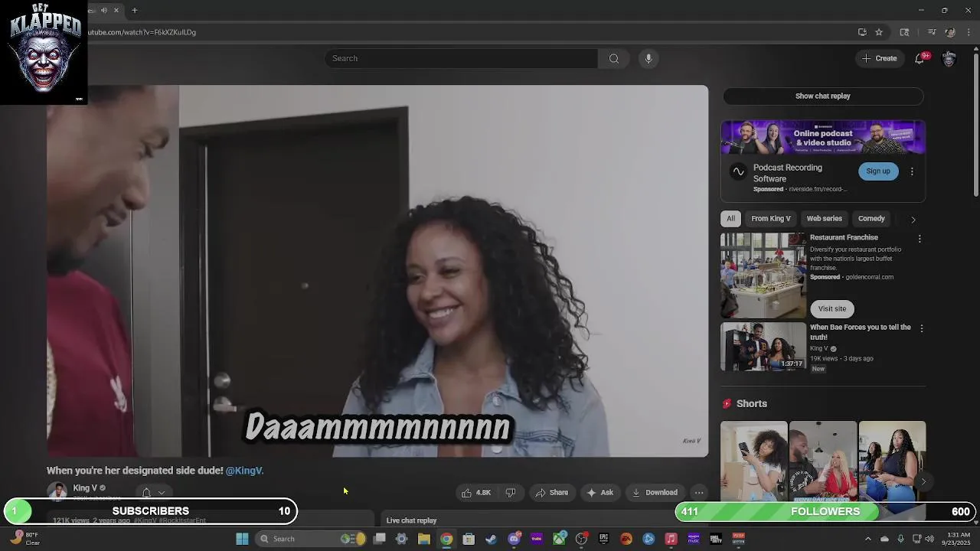This screenshot has width=980, height=551.
Task: Click the browser address bar URL
Action: (142, 32)
